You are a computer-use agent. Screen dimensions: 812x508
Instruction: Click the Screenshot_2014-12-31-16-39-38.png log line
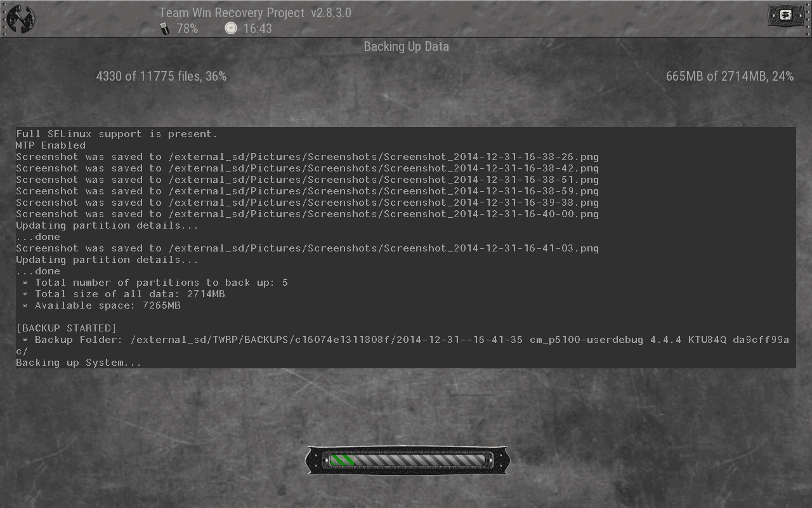pos(307,203)
